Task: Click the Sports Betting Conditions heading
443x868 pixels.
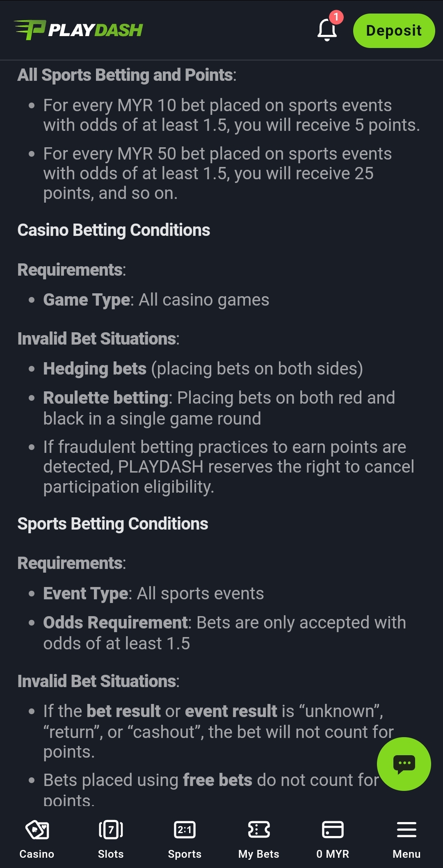Action: [x=113, y=524]
